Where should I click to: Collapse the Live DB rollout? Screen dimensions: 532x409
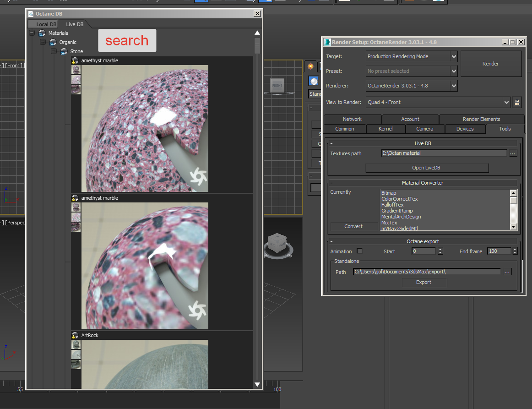pos(423,143)
